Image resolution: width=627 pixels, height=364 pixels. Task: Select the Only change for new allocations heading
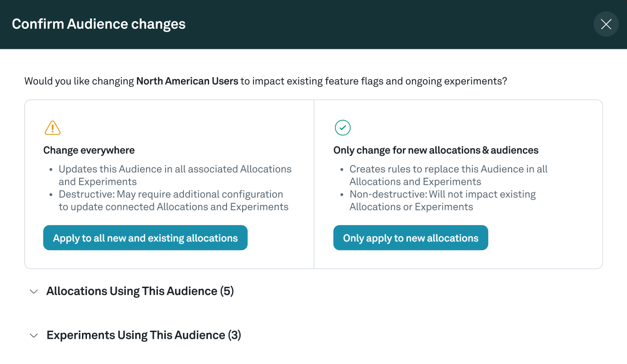click(436, 150)
